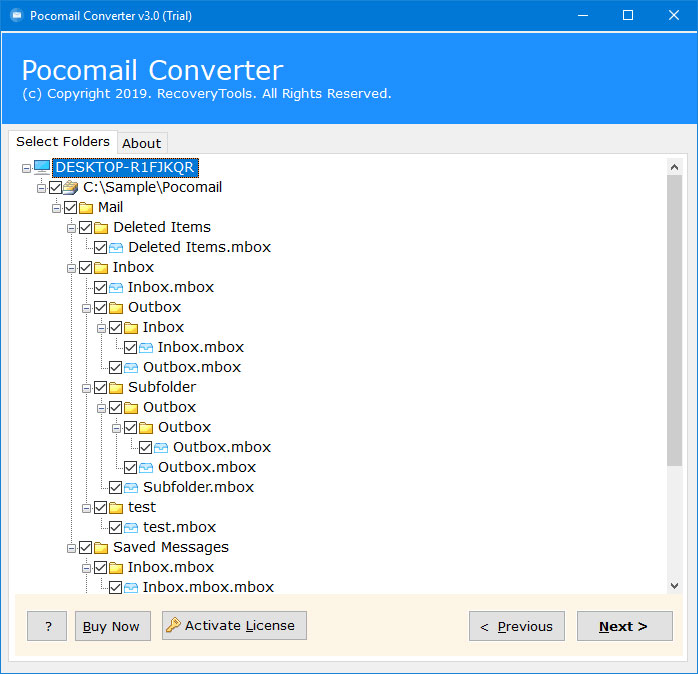Click the folder icon next to Mail
Viewport: 698px width, 674px height.
[86, 208]
